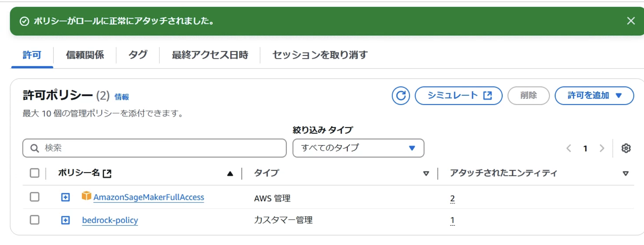The height and width of the screenshot is (245, 644).
Task: Click the refresh icon above the policy table
Action: point(400,96)
